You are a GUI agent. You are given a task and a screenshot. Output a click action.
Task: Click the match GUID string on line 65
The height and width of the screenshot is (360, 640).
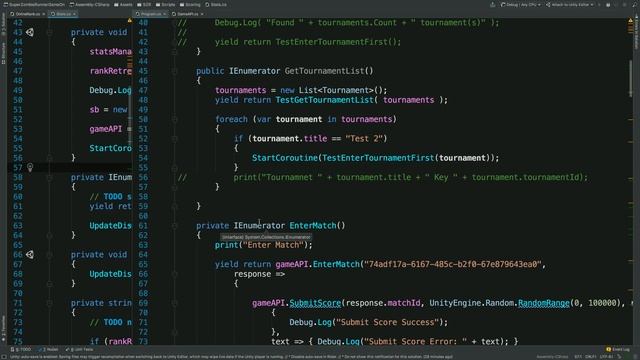click(453, 264)
